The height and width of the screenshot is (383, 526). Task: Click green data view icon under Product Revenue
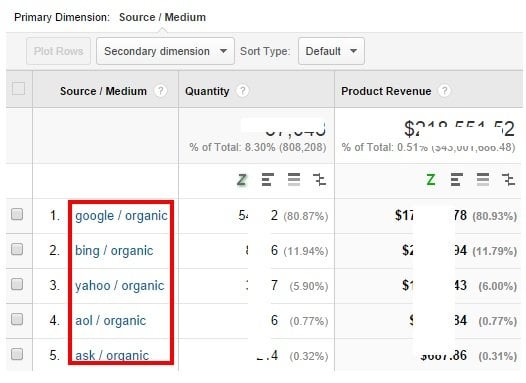[x=431, y=180]
